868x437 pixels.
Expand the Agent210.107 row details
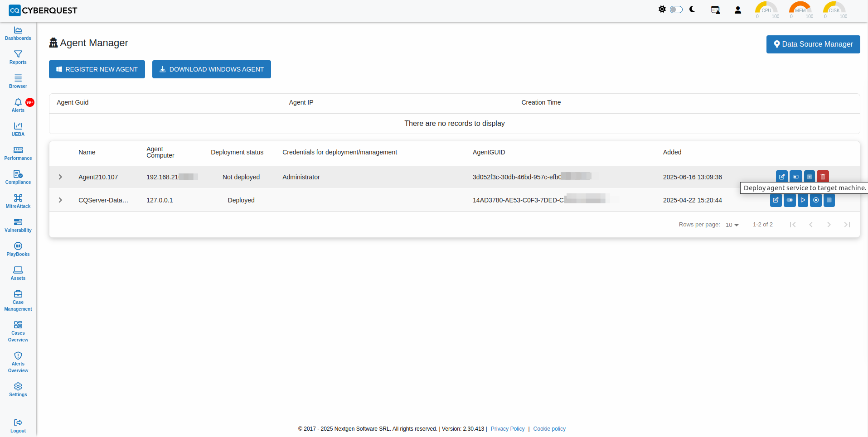pos(60,177)
